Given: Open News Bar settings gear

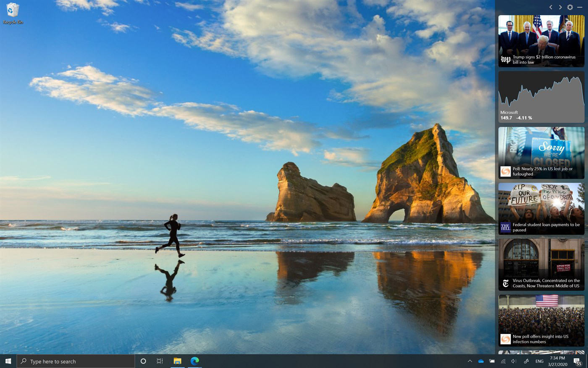Looking at the screenshot, I should (570, 7).
